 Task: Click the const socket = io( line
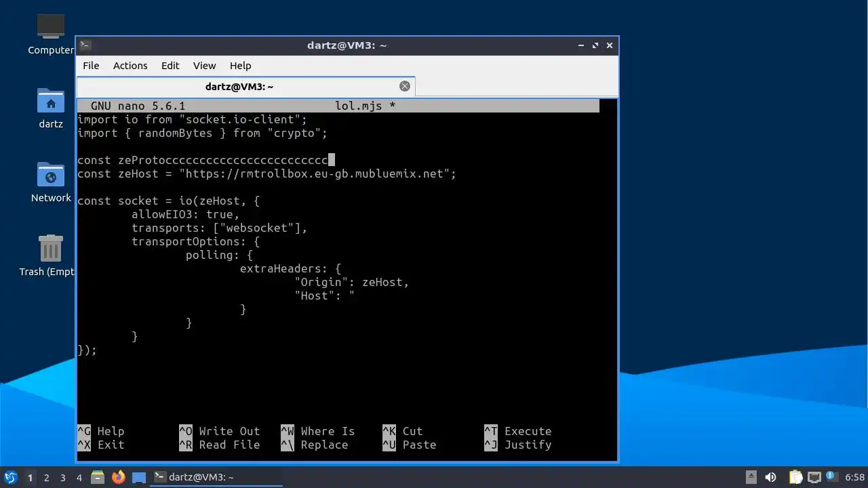tap(168, 201)
